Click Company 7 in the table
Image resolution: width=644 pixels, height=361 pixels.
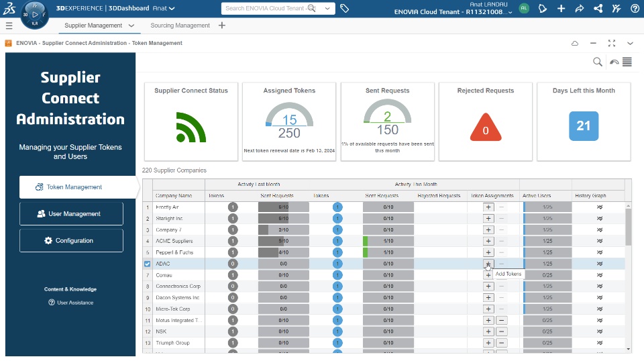pyautogui.click(x=168, y=230)
